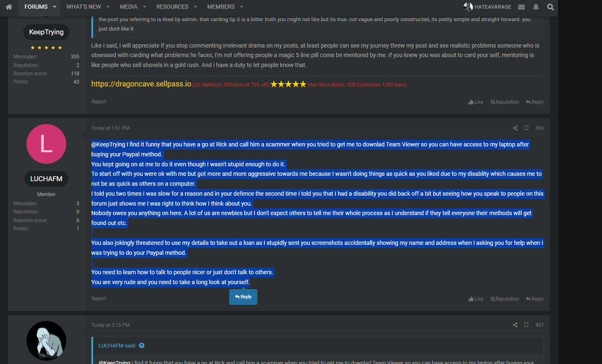Give Reputation on LUCHAFM's post
The image size is (602, 364).
(x=505, y=299)
